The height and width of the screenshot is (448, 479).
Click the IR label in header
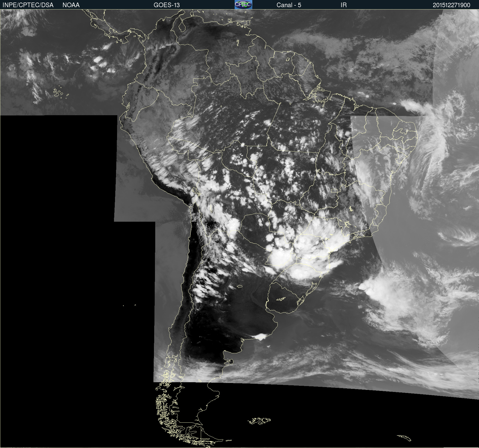point(343,5)
